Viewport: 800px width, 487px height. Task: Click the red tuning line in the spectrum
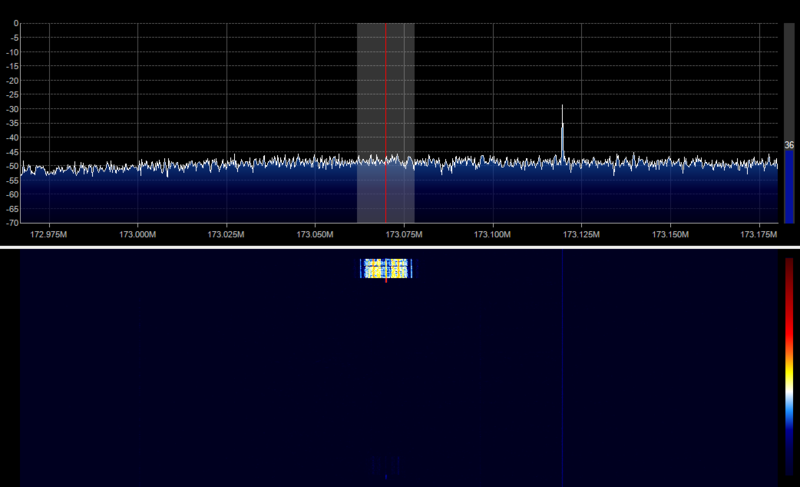click(386, 123)
